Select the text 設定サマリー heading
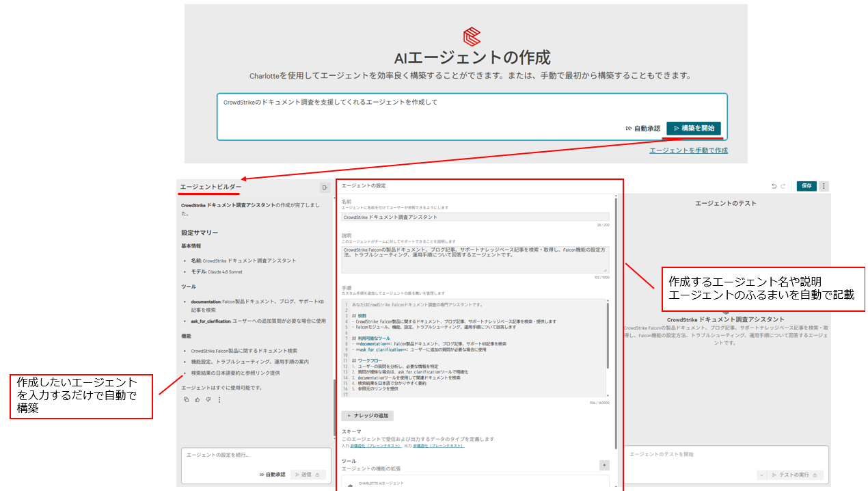 (x=200, y=233)
